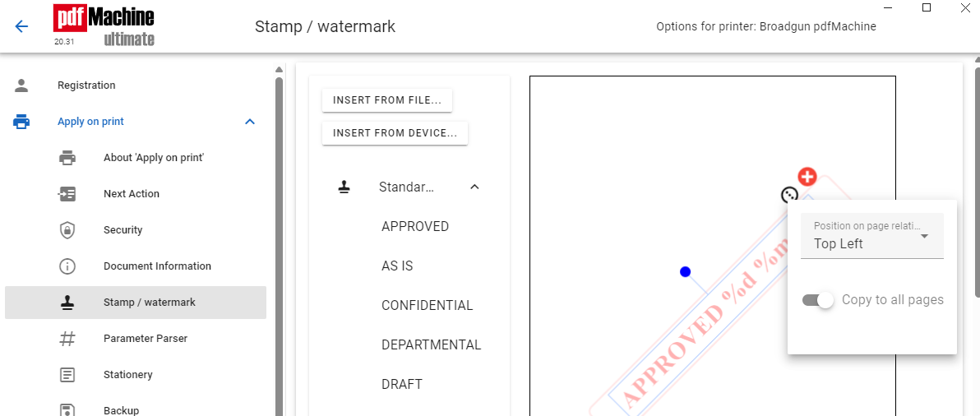The height and width of the screenshot is (416, 980).
Task: Open the Next Action icon entry
Action: point(67,194)
